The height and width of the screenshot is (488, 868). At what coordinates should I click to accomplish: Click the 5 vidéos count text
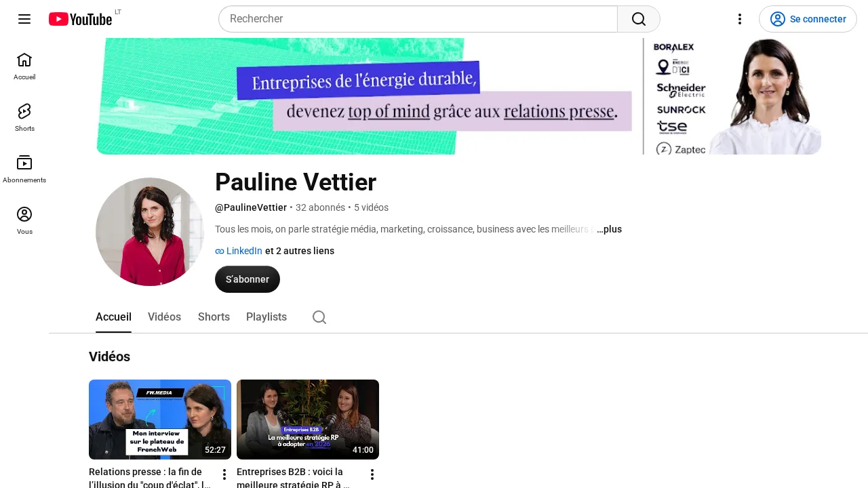[371, 207]
